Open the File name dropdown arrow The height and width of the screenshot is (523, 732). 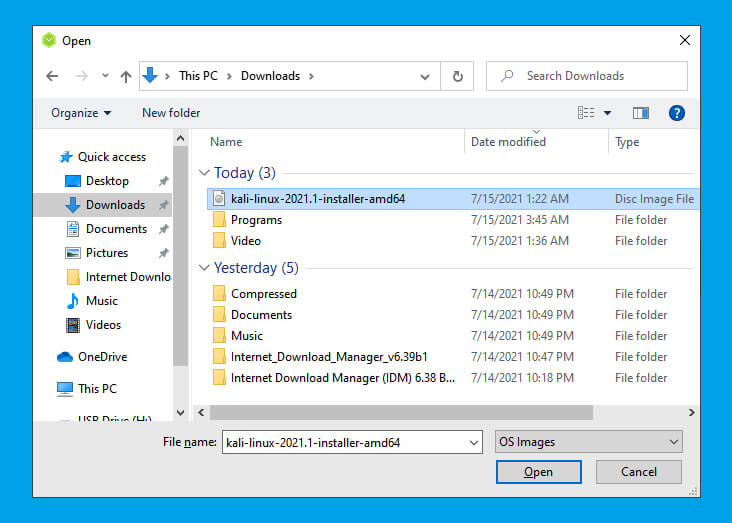tap(474, 443)
